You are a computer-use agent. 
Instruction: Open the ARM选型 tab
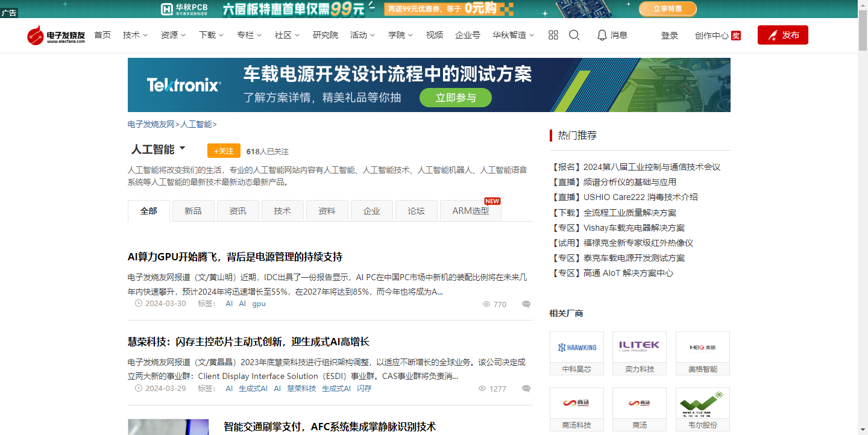471,211
